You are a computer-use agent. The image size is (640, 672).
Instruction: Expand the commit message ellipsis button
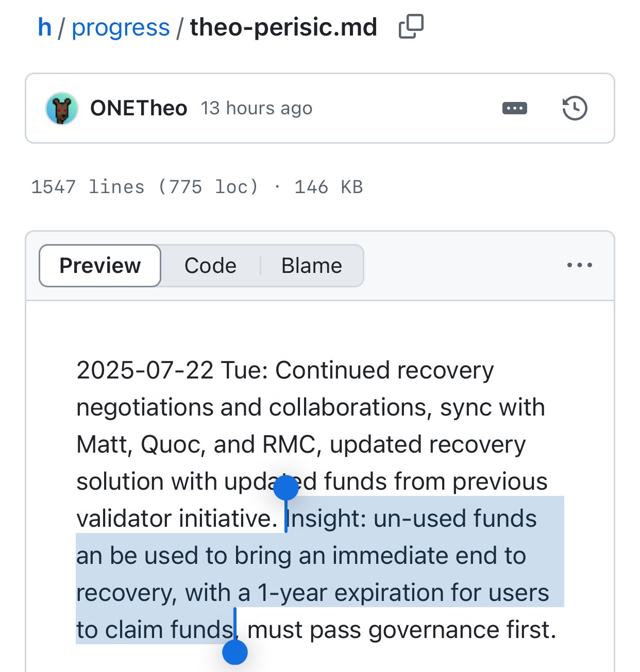pyautogui.click(x=514, y=108)
